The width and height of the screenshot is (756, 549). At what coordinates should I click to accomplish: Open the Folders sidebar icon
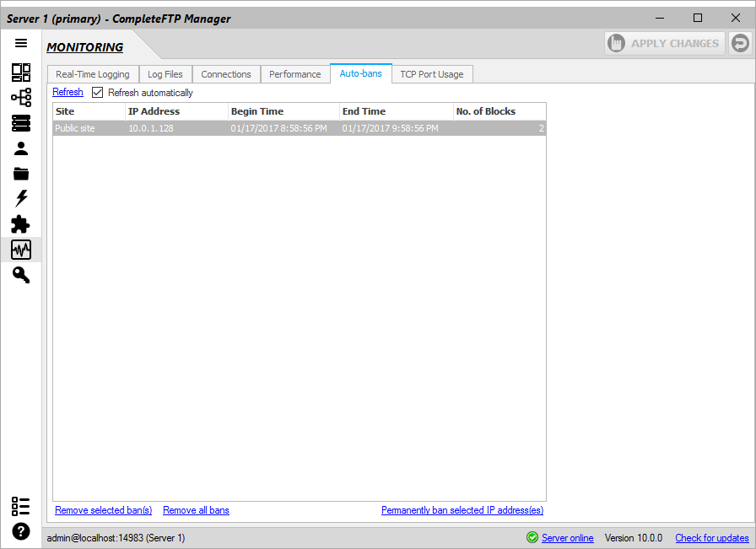(21, 174)
